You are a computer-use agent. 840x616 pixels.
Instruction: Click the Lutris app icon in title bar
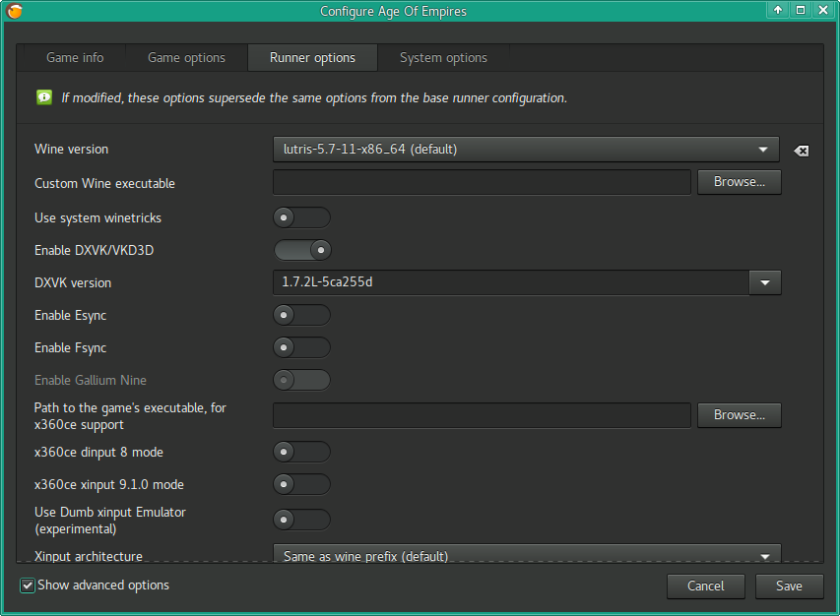(x=15, y=11)
